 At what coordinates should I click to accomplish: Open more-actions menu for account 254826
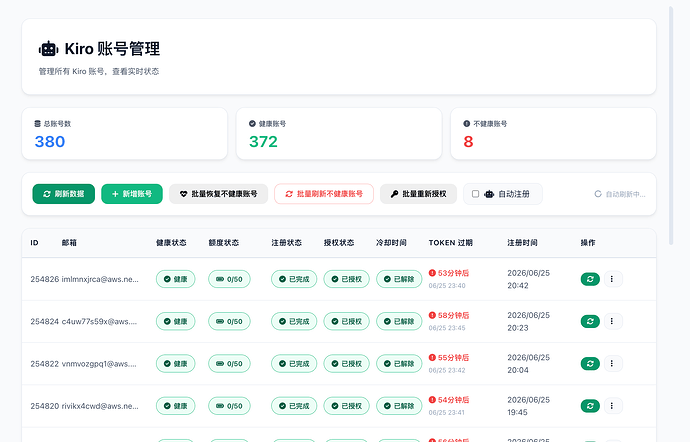(612, 279)
